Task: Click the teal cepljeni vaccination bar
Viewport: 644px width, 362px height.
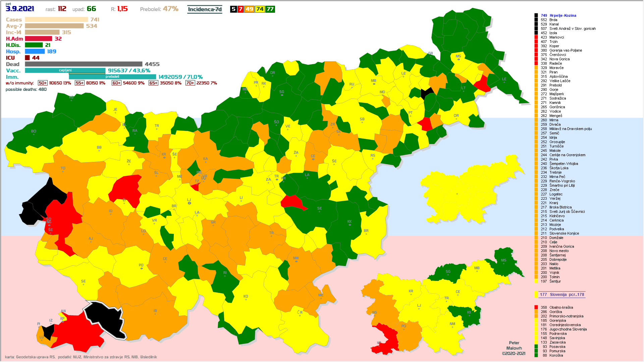Action: [x=65, y=70]
